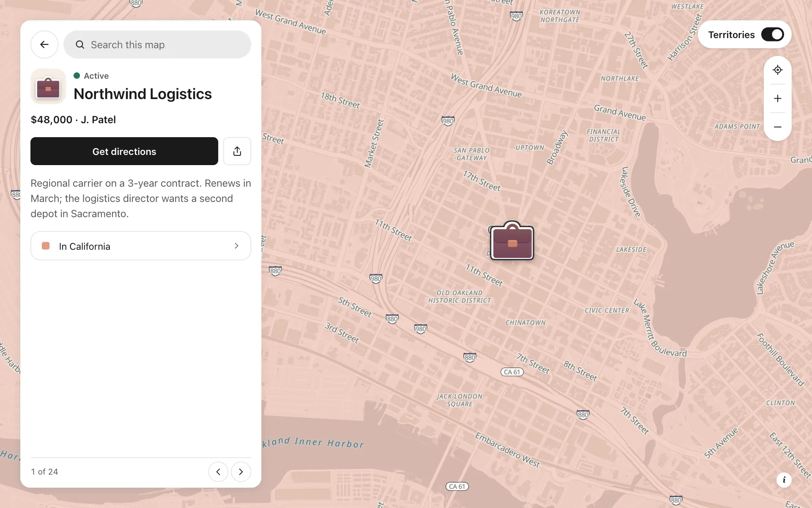Focus the Search this map field

point(157,44)
